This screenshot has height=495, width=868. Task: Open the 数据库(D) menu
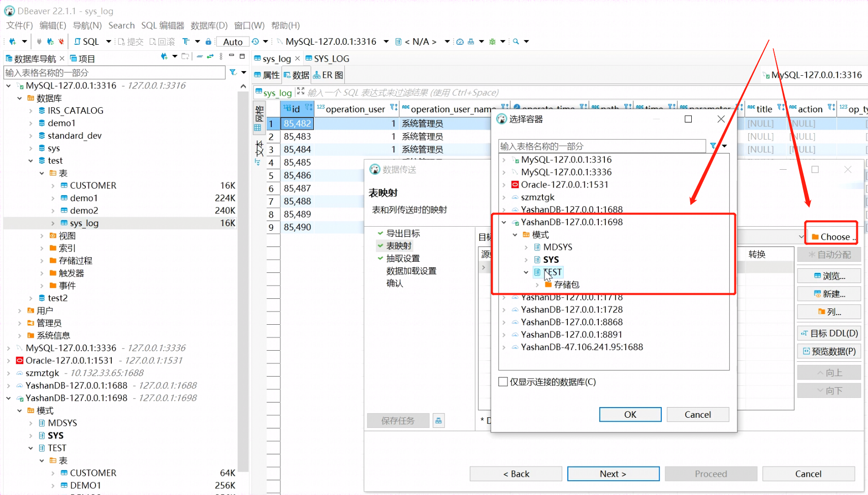click(x=209, y=25)
